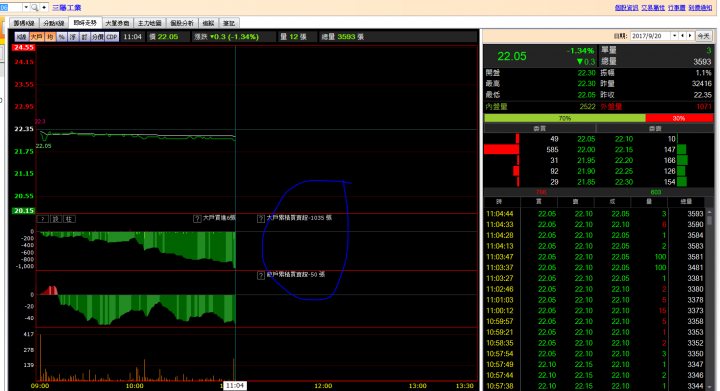Click the 設 settings box in indicator panel
The height and width of the screenshot is (391, 720).
[x=56, y=219]
